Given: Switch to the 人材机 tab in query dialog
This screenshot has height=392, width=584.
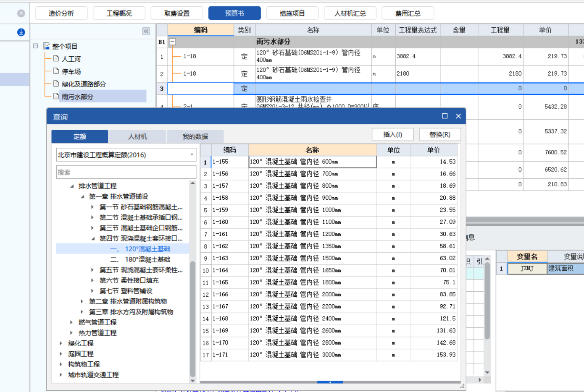Looking at the screenshot, I should coord(137,136).
